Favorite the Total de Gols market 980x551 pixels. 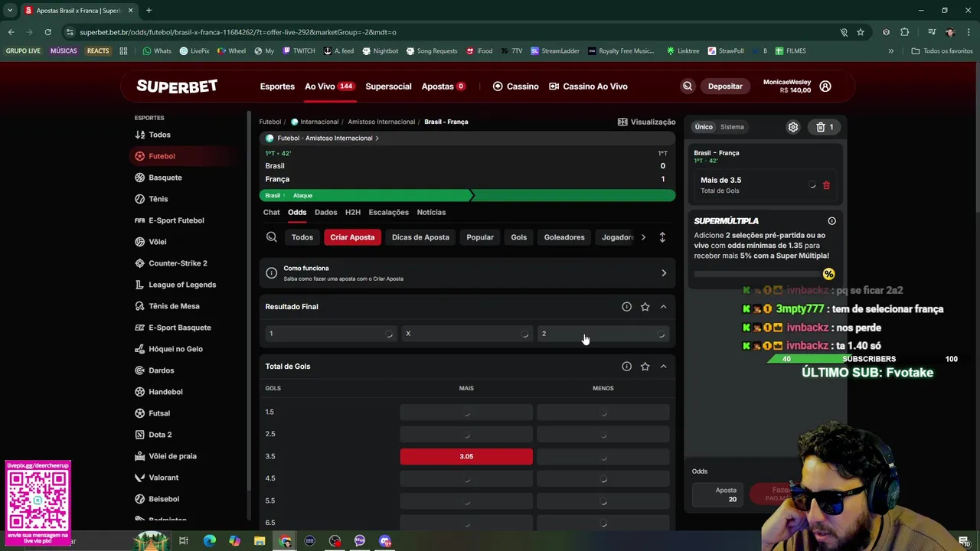(645, 367)
